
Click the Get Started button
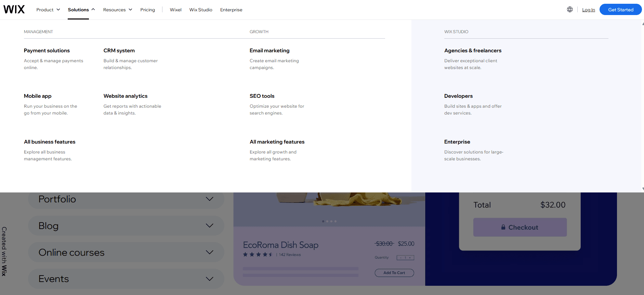tap(620, 10)
